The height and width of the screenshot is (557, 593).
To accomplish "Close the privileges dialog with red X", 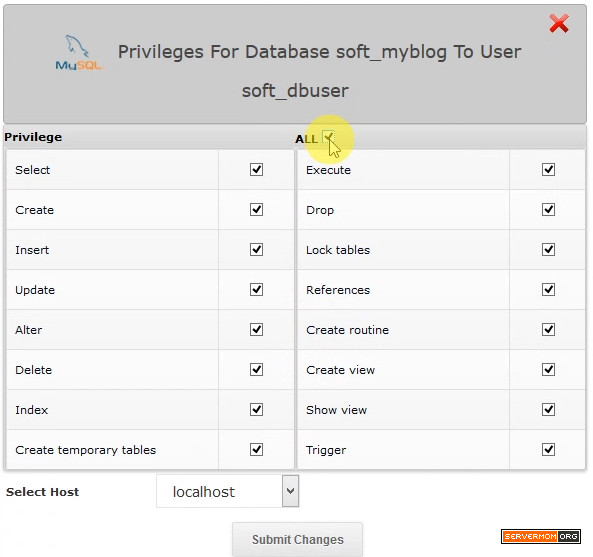I will pyautogui.click(x=559, y=23).
